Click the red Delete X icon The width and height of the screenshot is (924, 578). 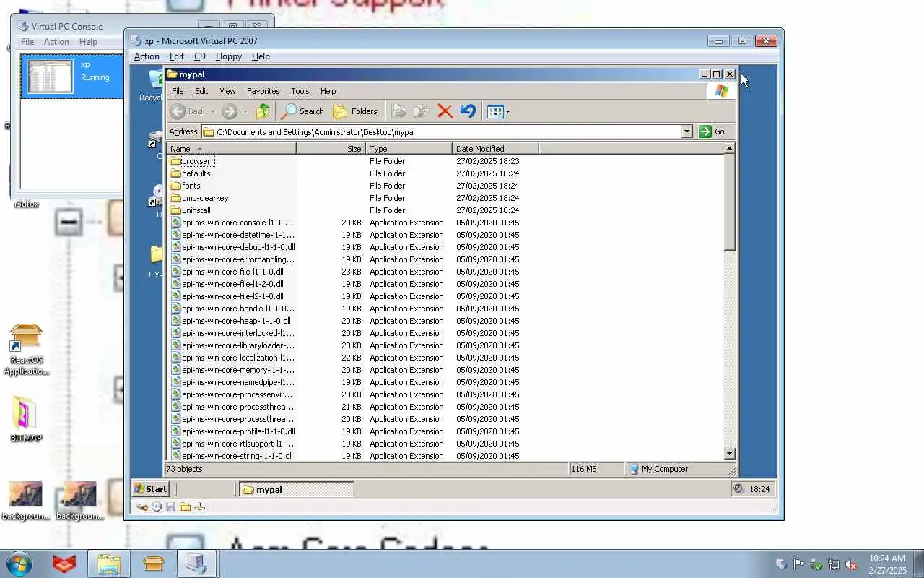pyautogui.click(x=445, y=111)
